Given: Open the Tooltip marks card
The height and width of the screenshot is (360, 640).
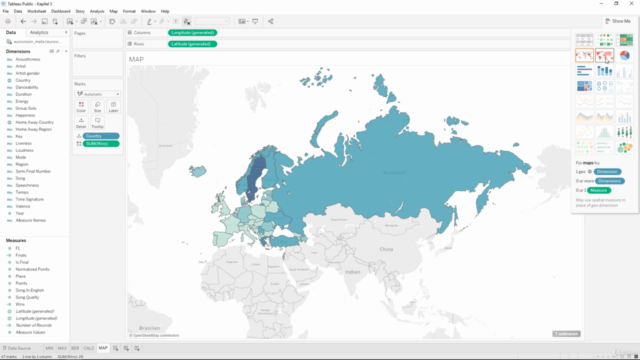Looking at the screenshot, I should (97, 122).
